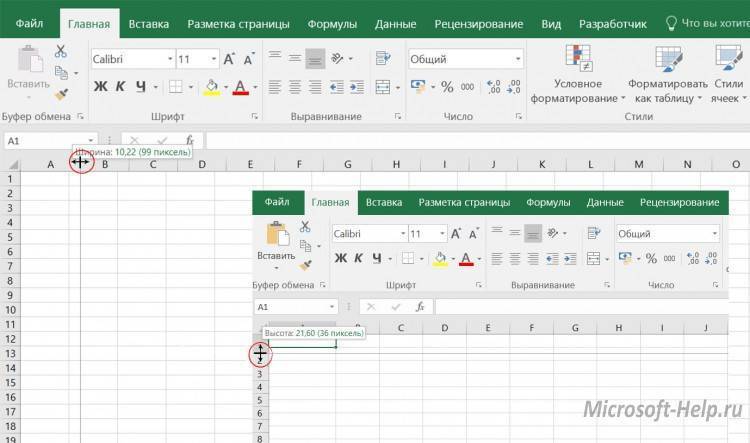The image size is (750, 443).
Task: Click the percent style icon in the upper ribbon
Action: coord(446,87)
